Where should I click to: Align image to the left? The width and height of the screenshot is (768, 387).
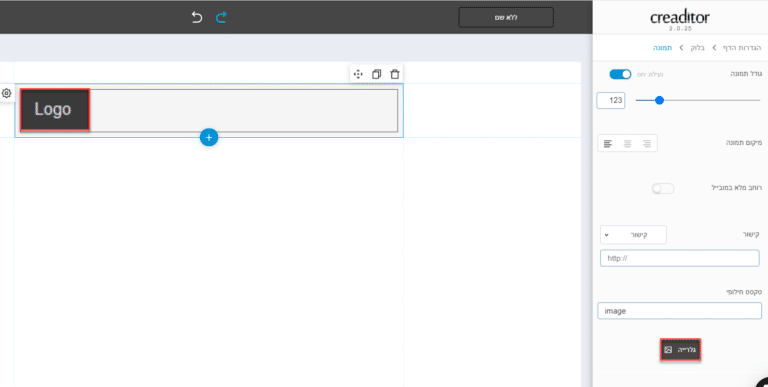[x=608, y=144]
